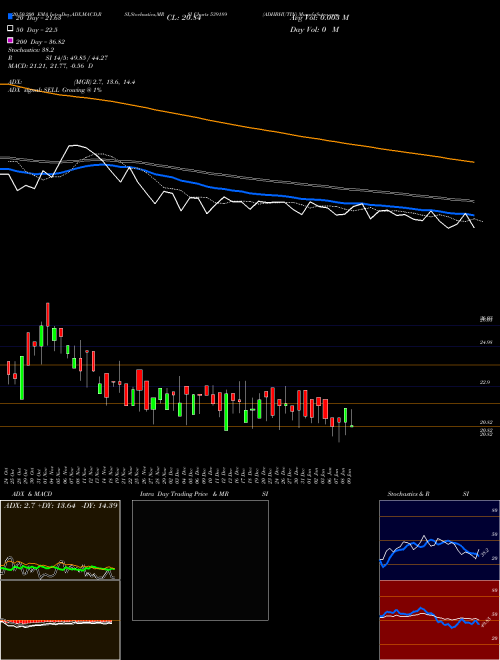Click the "24.96" price axis label
This screenshot has height=660, width=500.
(486, 343)
